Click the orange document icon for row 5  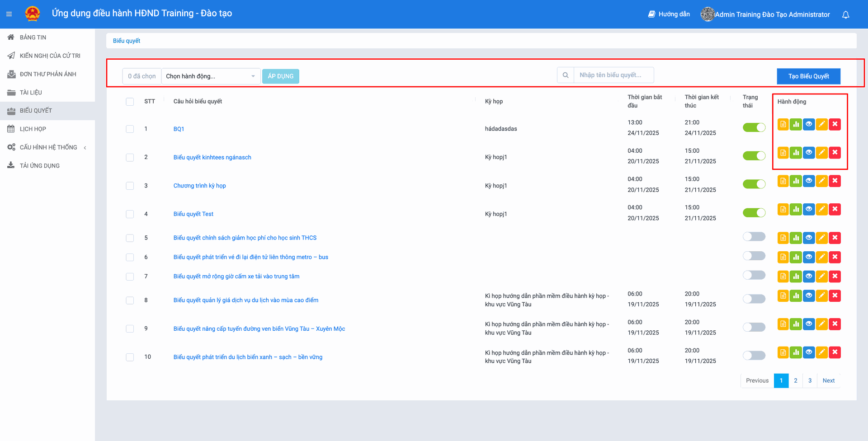coord(783,238)
